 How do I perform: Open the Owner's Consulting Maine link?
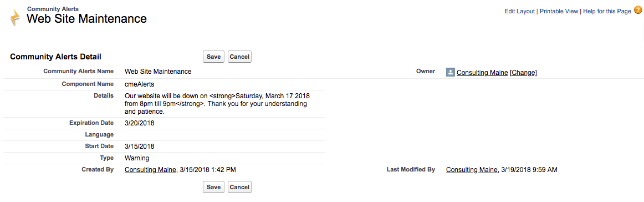click(482, 72)
